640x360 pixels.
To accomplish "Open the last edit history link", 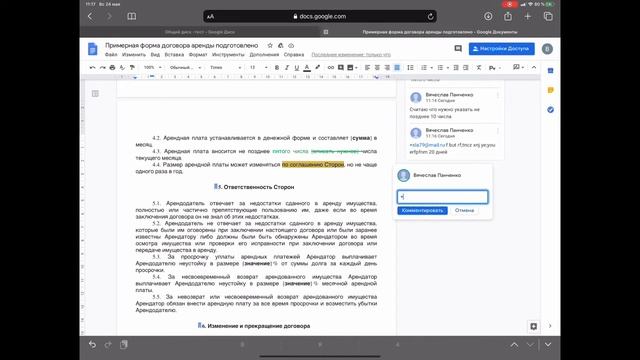I will (x=351, y=55).
